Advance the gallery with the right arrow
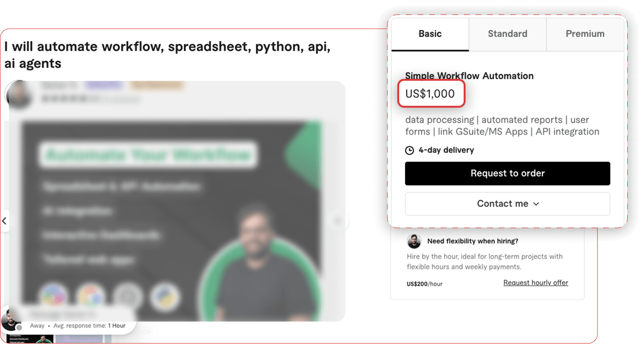The height and width of the screenshot is (344, 644). [x=338, y=221]
